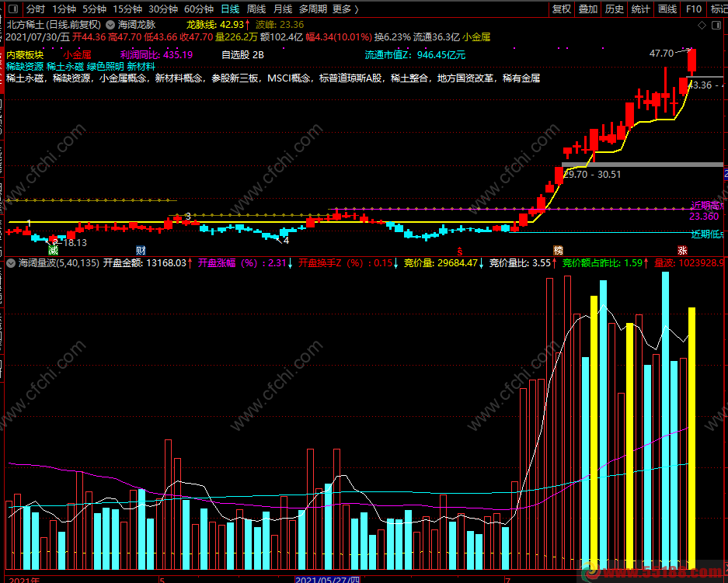The image size is (728, 583).
Task: Switch to the 60分钟 period tab
Action: pos(199,9)
